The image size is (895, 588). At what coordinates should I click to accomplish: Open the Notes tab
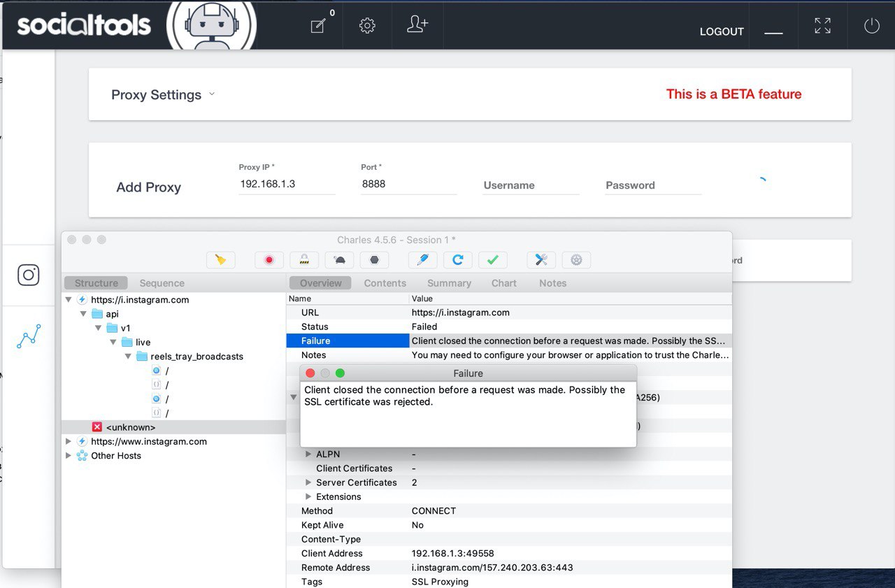[x=552, y=283]
